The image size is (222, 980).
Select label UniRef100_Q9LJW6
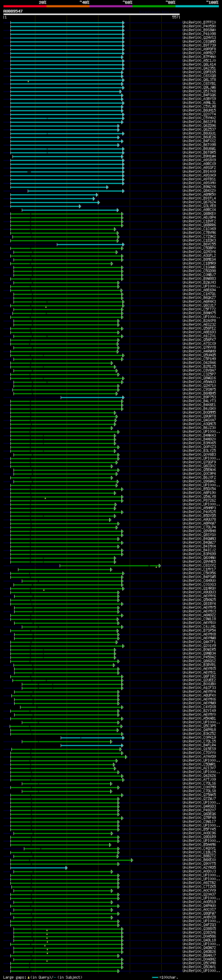click(x=199, y=88)
